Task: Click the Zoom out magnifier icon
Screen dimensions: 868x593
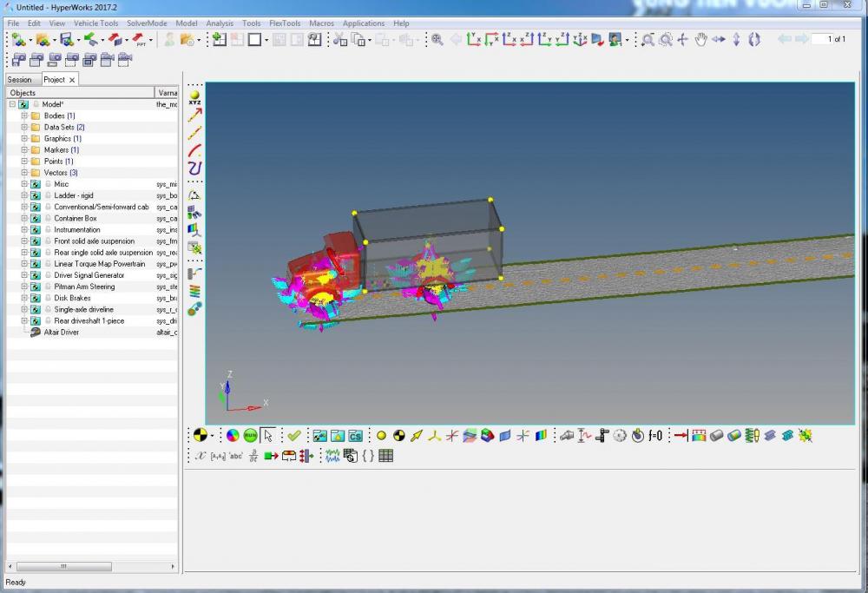Action: coord(648,39)
